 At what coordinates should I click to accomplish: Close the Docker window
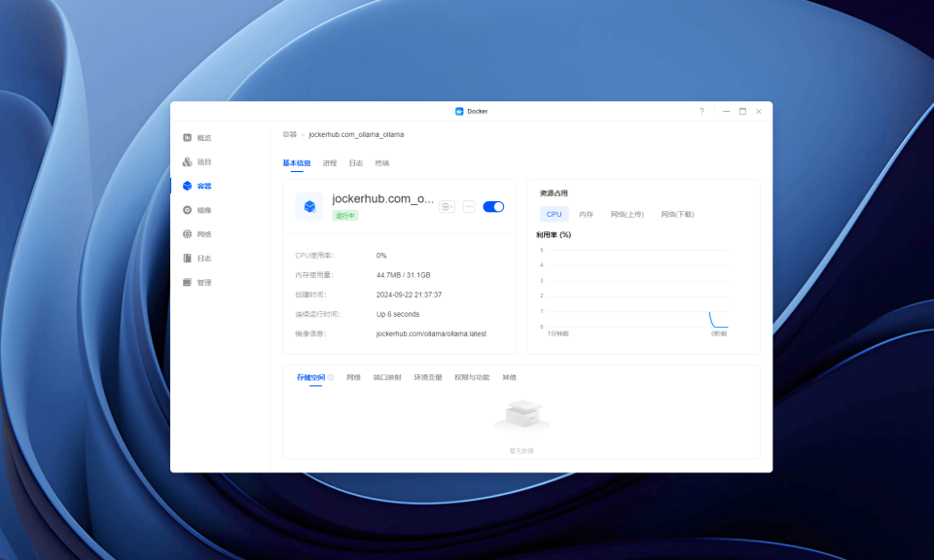758,111
